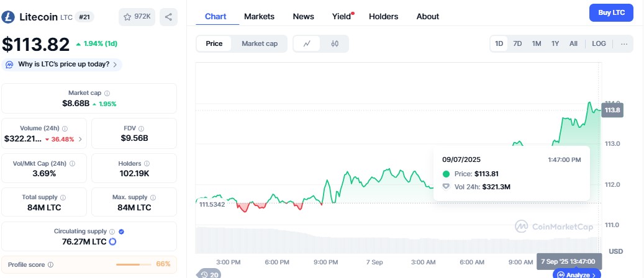Click the share icon button
The height and width of the screenshot is (278, 644).
tap(168, 17)
